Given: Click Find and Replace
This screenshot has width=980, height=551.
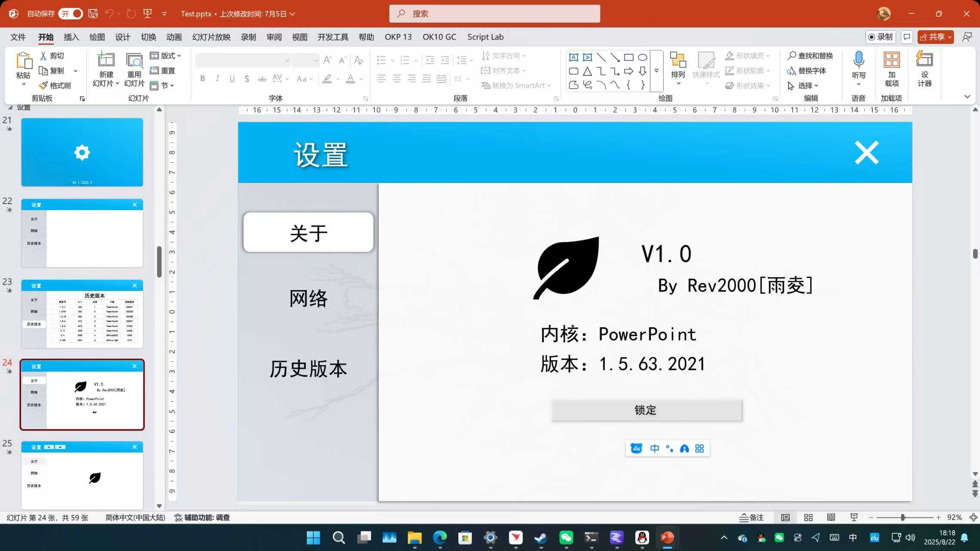Looking at the screenshot, I should coord(810,56).
